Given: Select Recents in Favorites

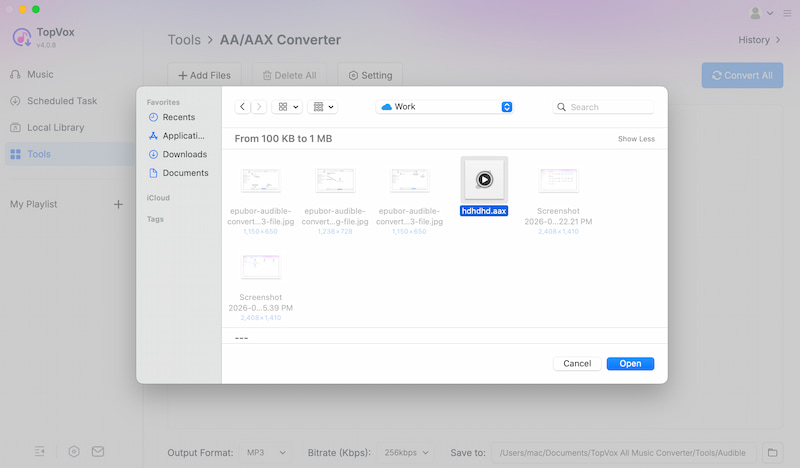Looking at the screenshot, I should [172, 117].
